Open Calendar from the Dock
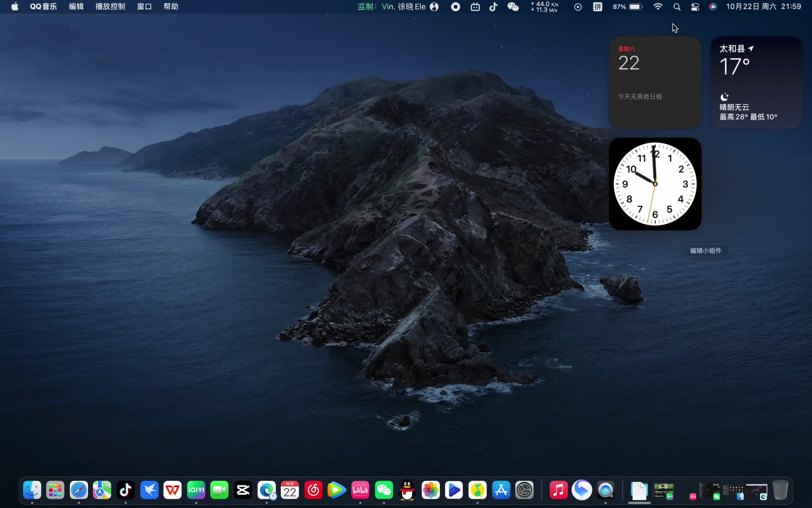812x508 pixels. [290, 490]
